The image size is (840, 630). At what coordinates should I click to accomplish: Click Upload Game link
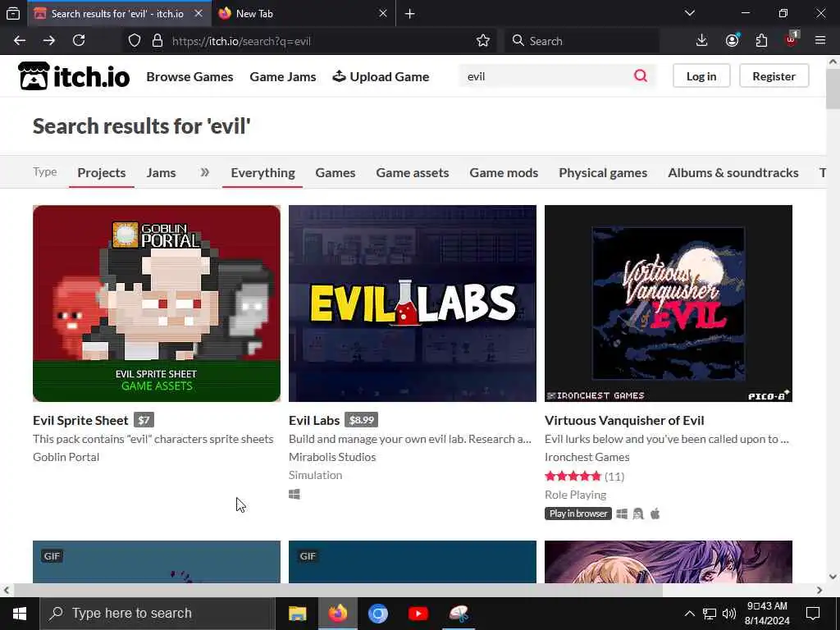(x=381, y=76)
